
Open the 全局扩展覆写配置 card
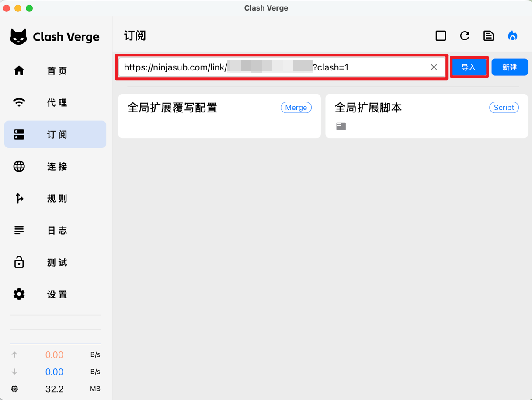click(219, 116)
